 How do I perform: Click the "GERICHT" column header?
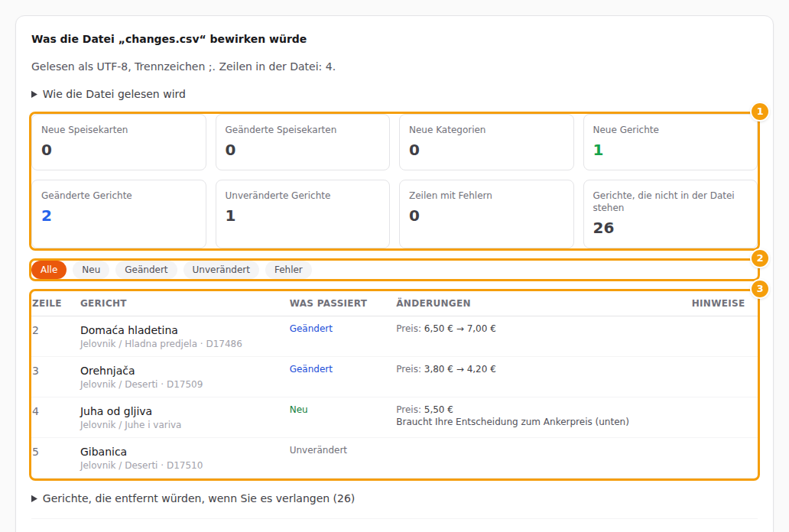[103, 303]
